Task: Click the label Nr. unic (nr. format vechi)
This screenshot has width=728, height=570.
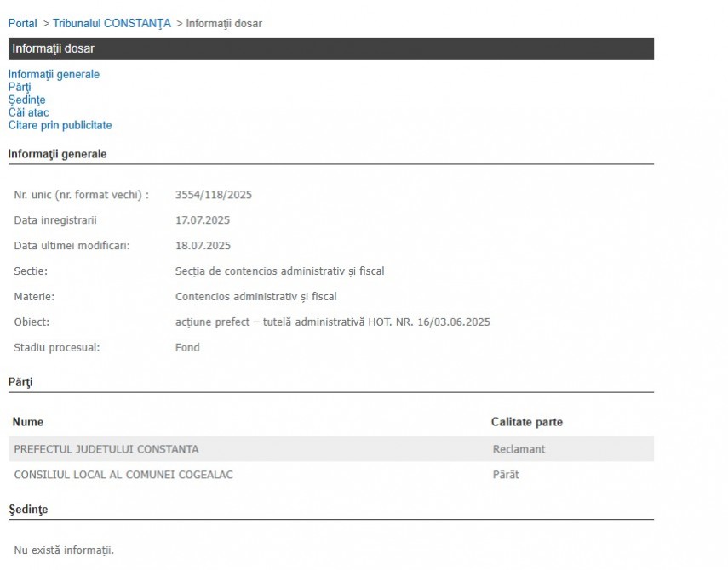Action: point(81,195)
